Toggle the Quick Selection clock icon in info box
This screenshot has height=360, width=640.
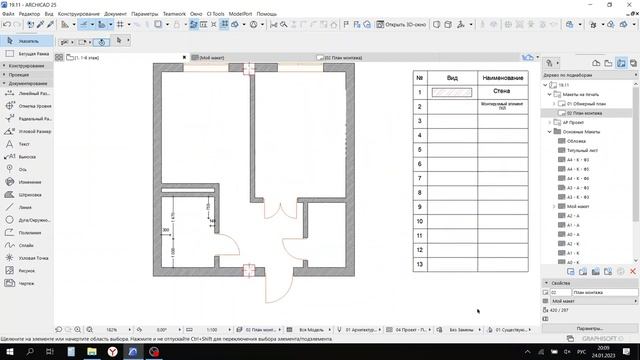click(x=102, y=42)
